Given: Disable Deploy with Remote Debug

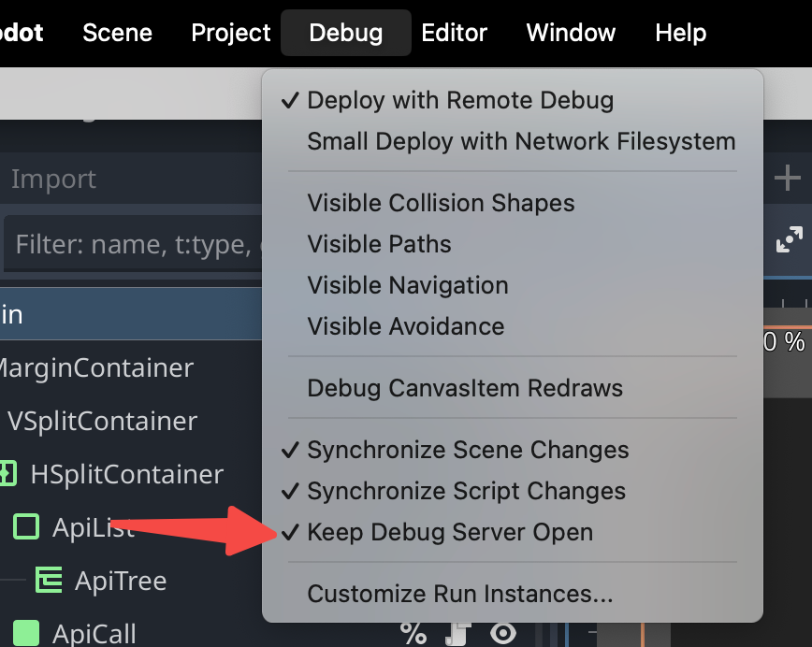Looking at the screenshot, I should click(460, 100).
